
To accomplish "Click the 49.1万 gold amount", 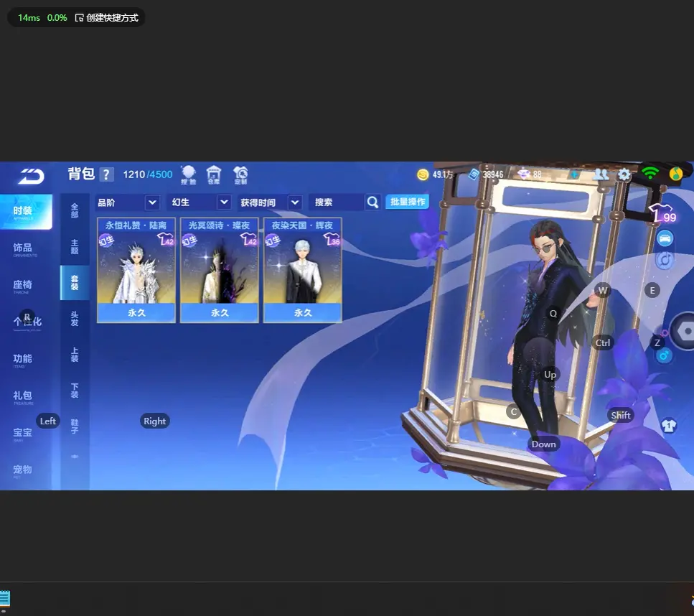I will coord(443,174).
